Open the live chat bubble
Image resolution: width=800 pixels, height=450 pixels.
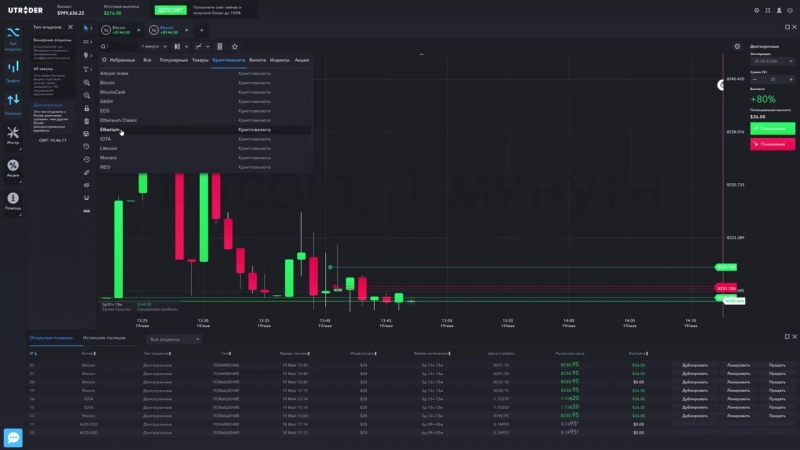(13, 438)
